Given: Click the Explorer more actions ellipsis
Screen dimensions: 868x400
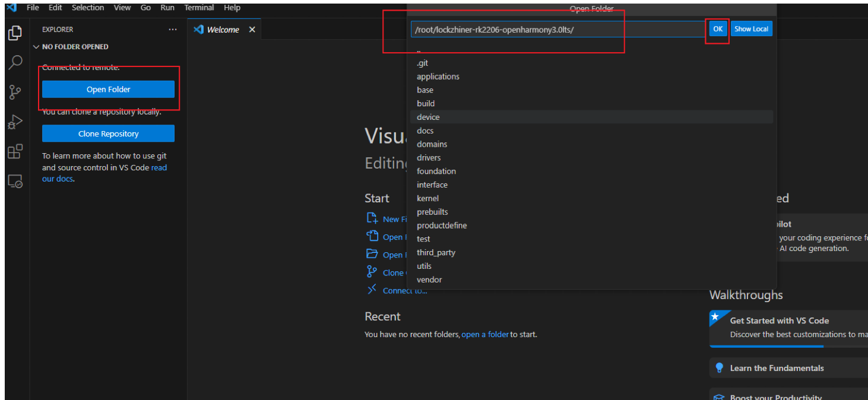Looking at the screenshot, I should click(x=173, y=29).
